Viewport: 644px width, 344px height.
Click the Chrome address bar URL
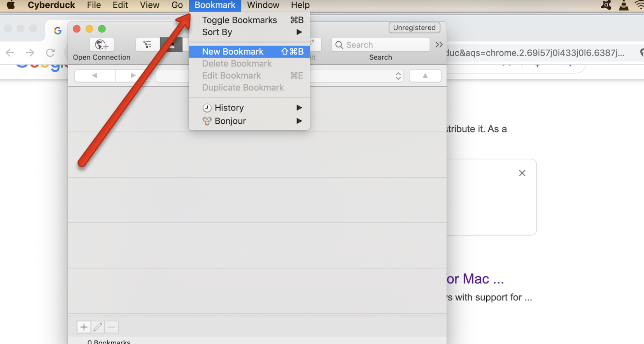[x=535, y=53]
